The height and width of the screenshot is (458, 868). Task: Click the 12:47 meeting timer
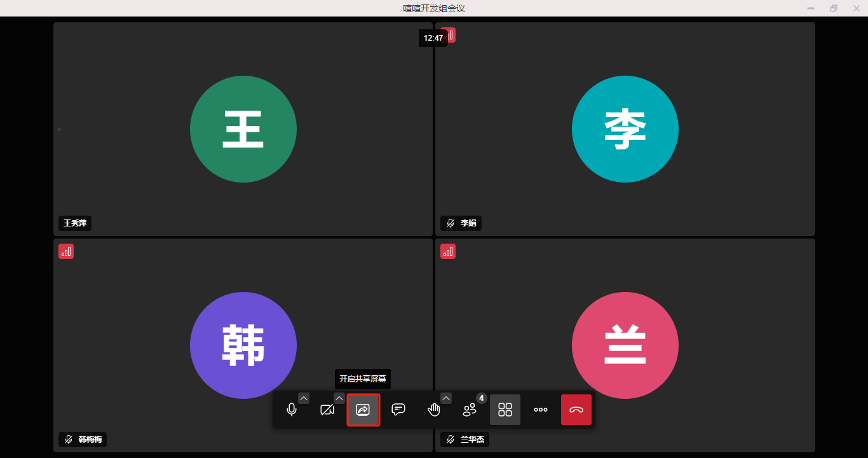click(433, 38)
